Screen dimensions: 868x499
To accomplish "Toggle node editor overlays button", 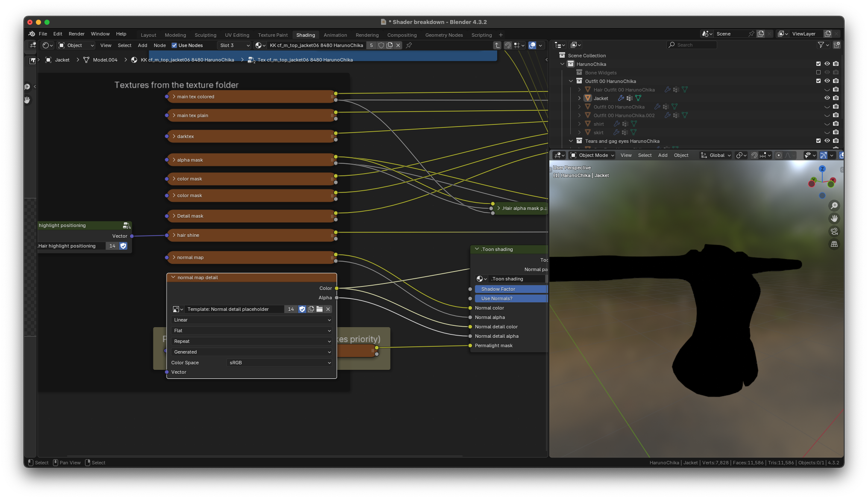I will (x=532, y=45).
